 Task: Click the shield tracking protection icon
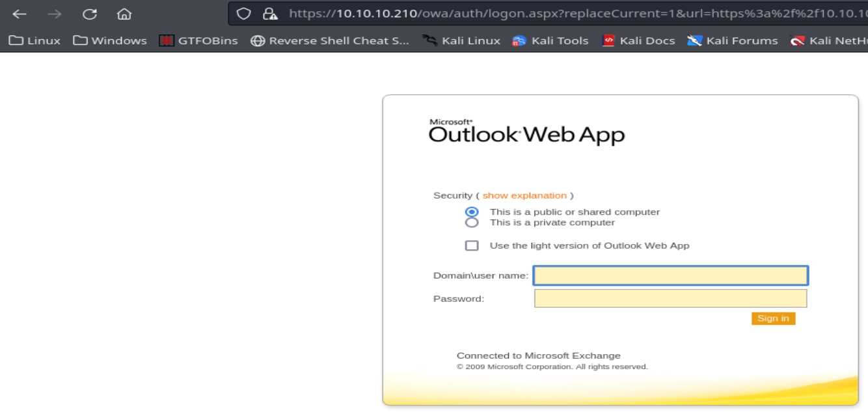pos(243,14)
